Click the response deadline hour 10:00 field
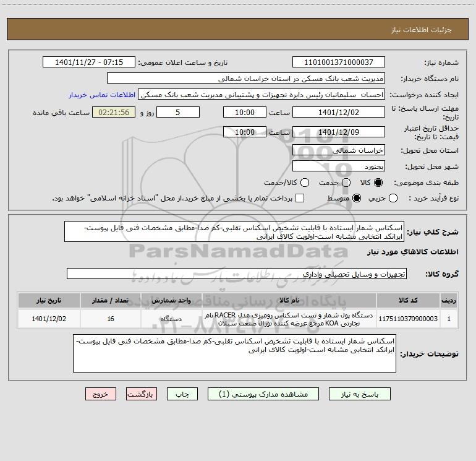476x461 pixels. pos(245,112)
